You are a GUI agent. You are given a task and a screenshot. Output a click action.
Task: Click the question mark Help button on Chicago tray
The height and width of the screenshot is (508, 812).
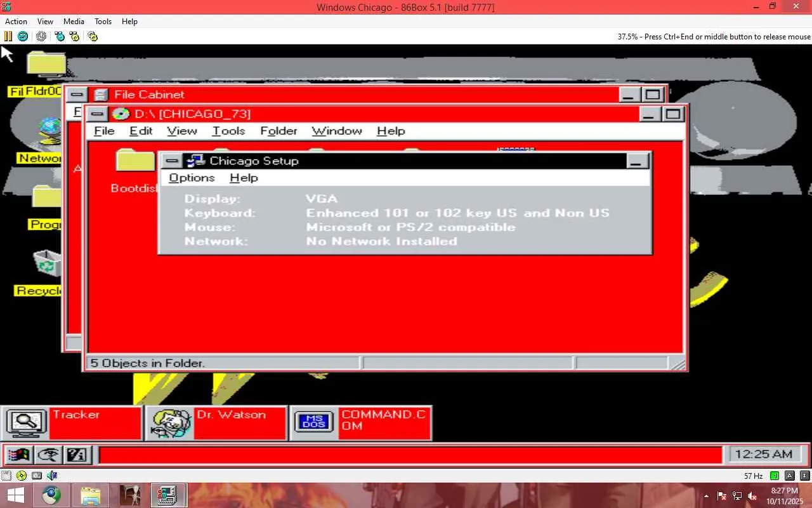[77, 455]
